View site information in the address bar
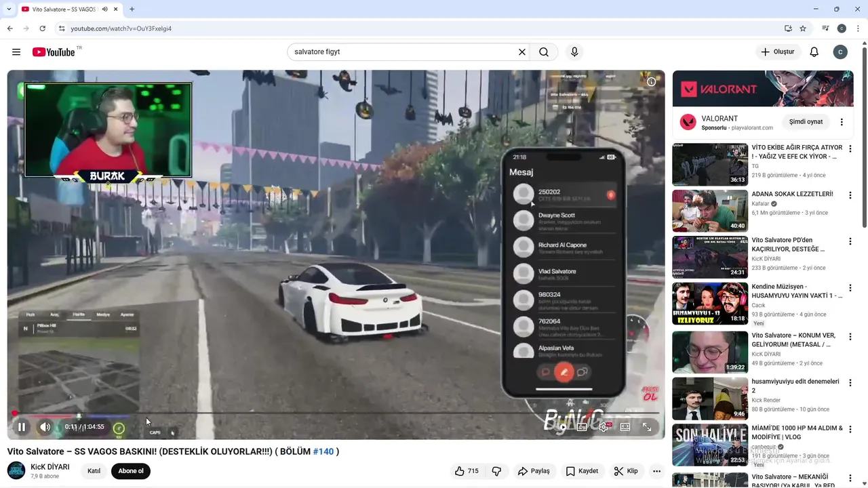 62,28
